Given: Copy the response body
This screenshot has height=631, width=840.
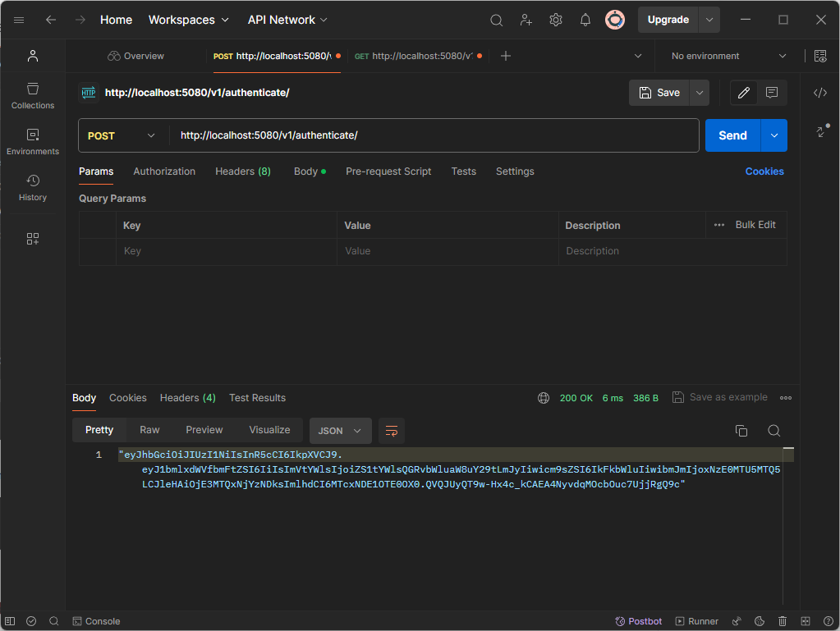Looking at the screenshot, I should [741, 431].
